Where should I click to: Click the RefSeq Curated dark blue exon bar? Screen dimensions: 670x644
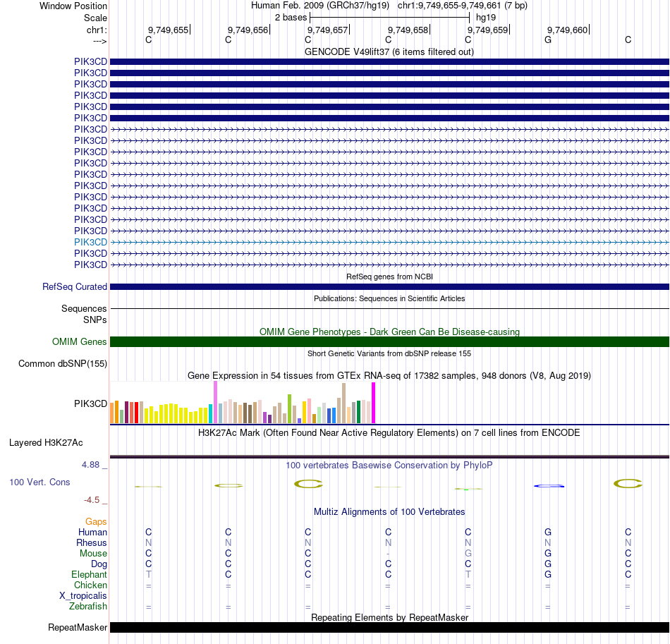389,287
